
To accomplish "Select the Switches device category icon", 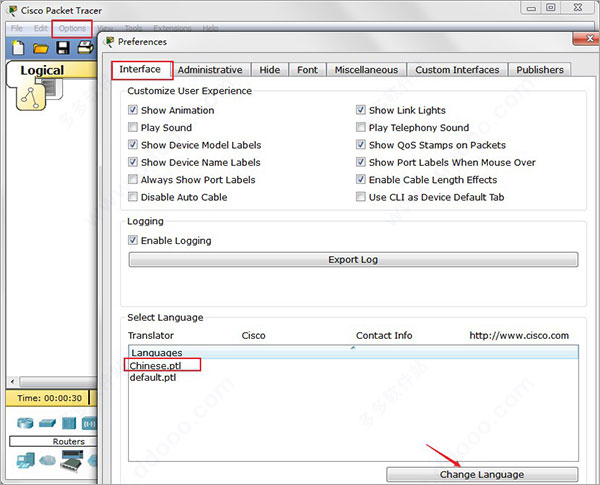I will coord(47,423).
